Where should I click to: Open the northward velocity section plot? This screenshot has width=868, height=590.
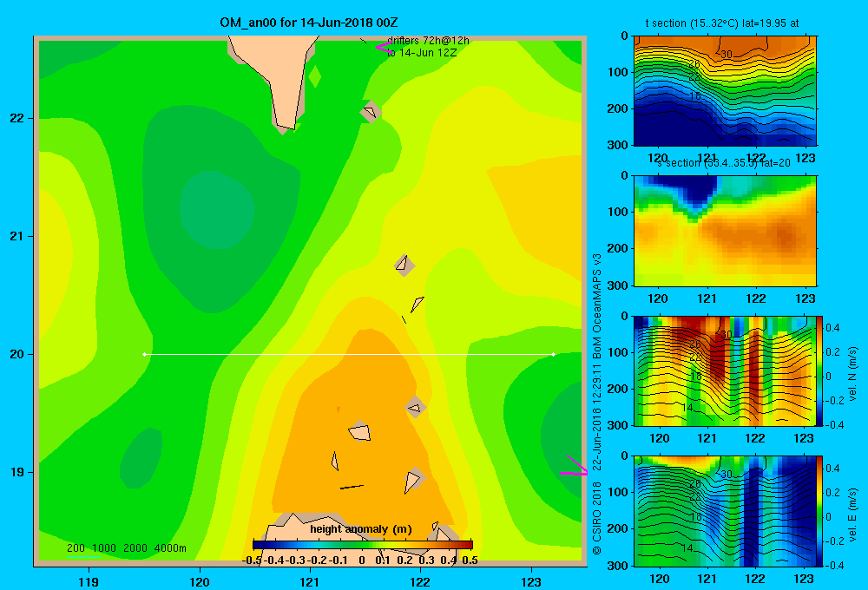click(x=725, y=370)
